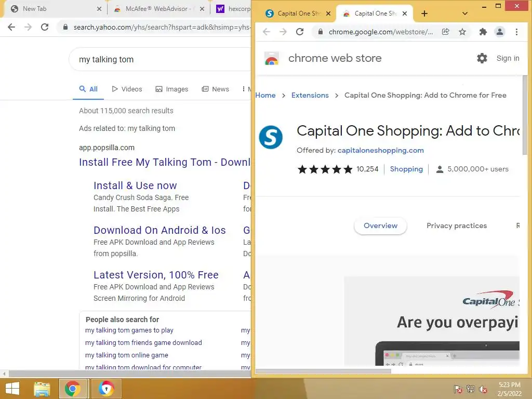532x399 pixels.
Task: Go forward in the Yahoo search window
Action: (28, 27)
